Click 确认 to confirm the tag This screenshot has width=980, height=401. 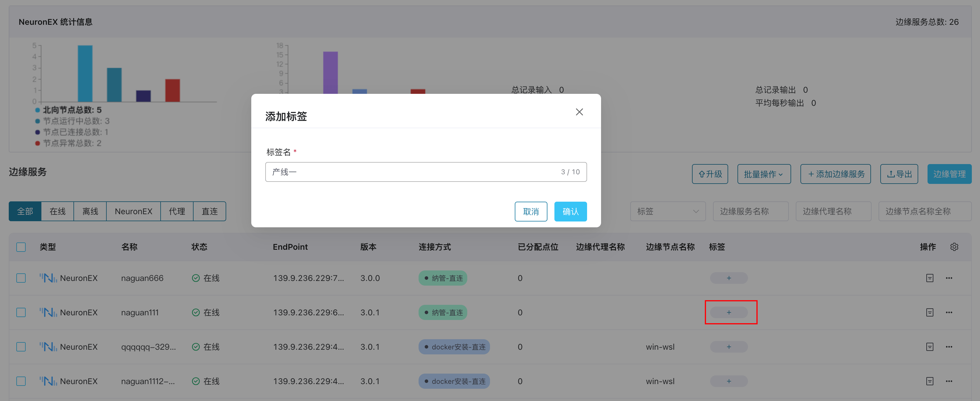pyautogui.click(x=570, y=212)
